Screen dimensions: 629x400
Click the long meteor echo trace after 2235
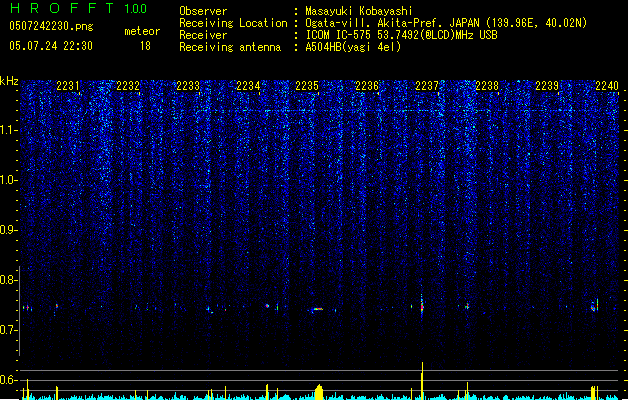[317, 309]
